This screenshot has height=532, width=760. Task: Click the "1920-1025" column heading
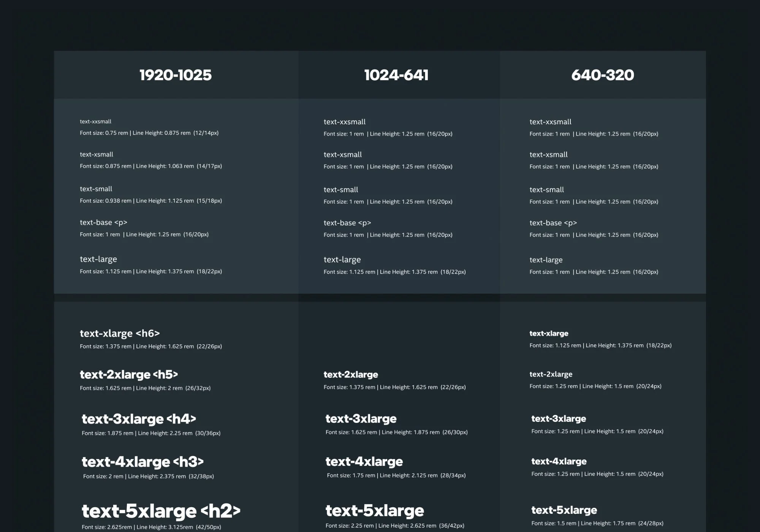(x=176, y=75)
